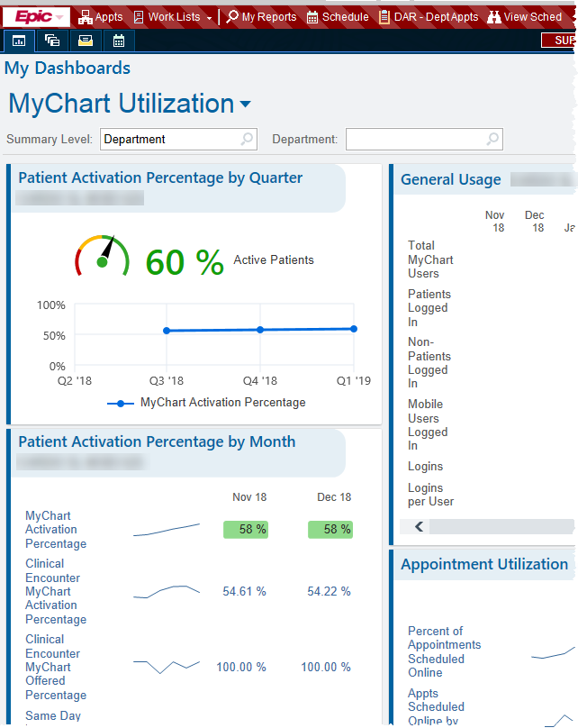
Task: Open MyChart Activation Percentage metric link
Action: tap(56, 530)
